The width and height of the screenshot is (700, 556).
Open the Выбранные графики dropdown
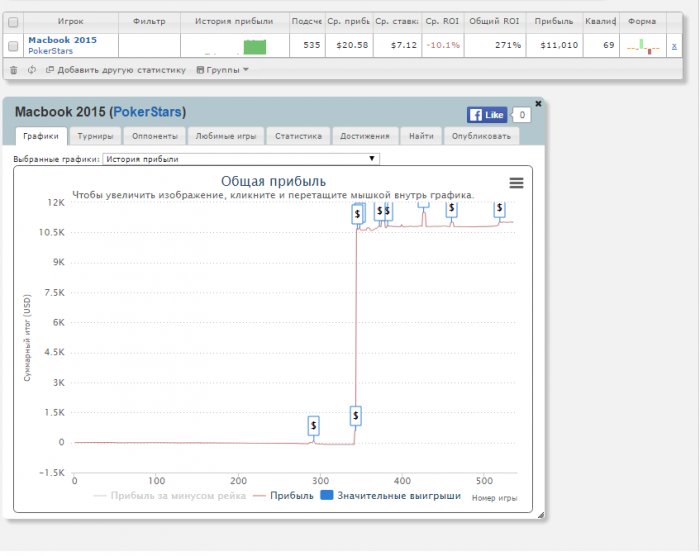(x=241, y=158)
